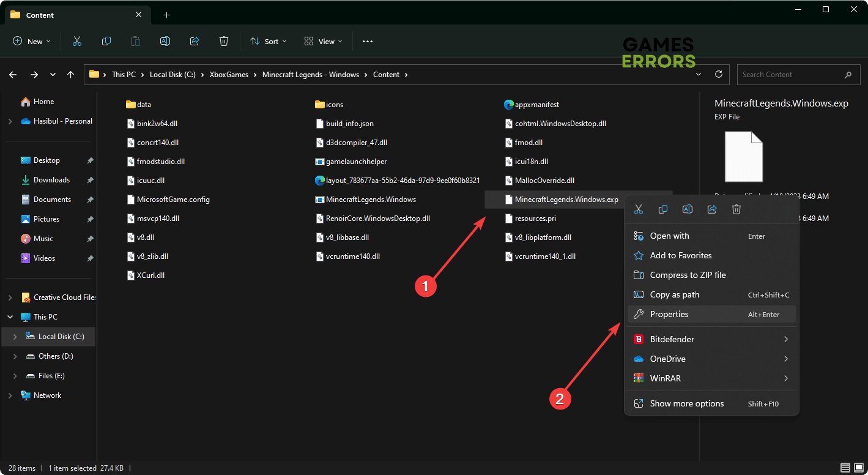Switch to large icons view in the status bar

858,468
